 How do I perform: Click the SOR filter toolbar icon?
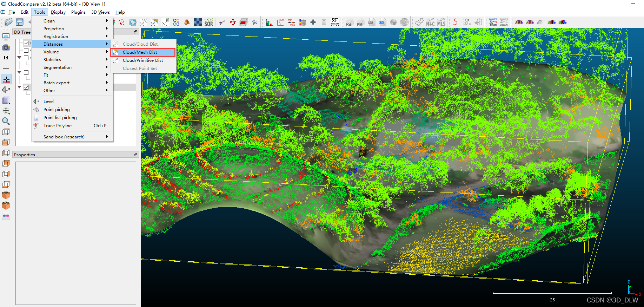pos(209,22)
